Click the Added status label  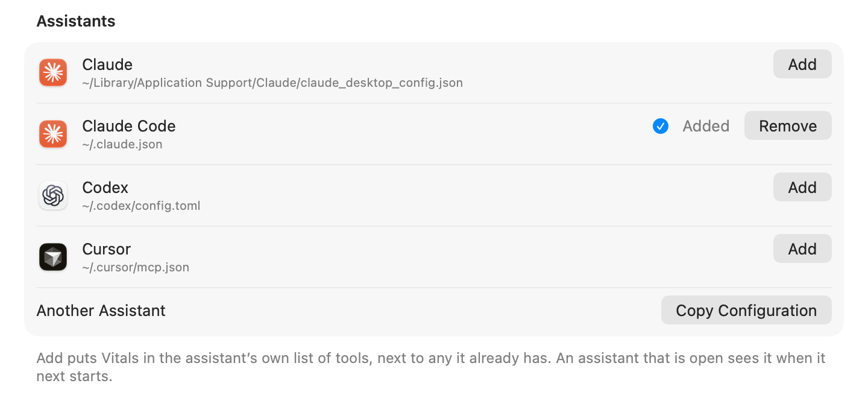point(706,126)
